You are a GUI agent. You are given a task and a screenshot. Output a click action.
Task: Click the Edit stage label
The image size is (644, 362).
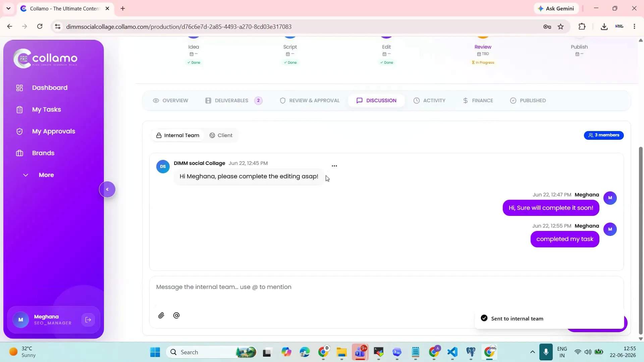pyautogui.click(x=386, y=47)
